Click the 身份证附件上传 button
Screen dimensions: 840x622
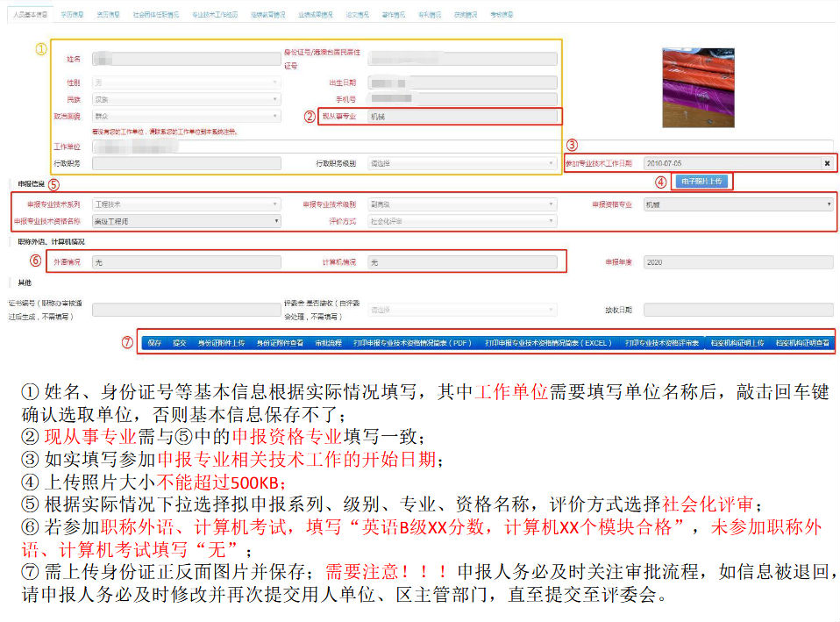pos(221,343)
